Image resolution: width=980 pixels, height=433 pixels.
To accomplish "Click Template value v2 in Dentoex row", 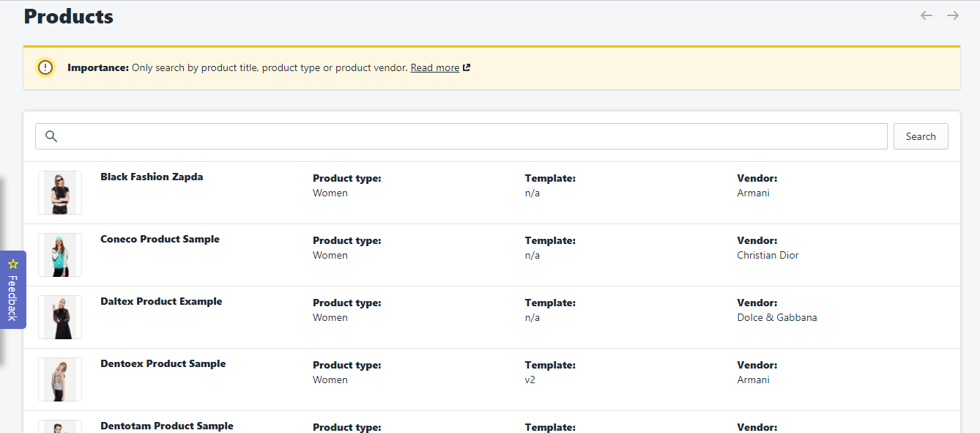I will pos(530,380).
